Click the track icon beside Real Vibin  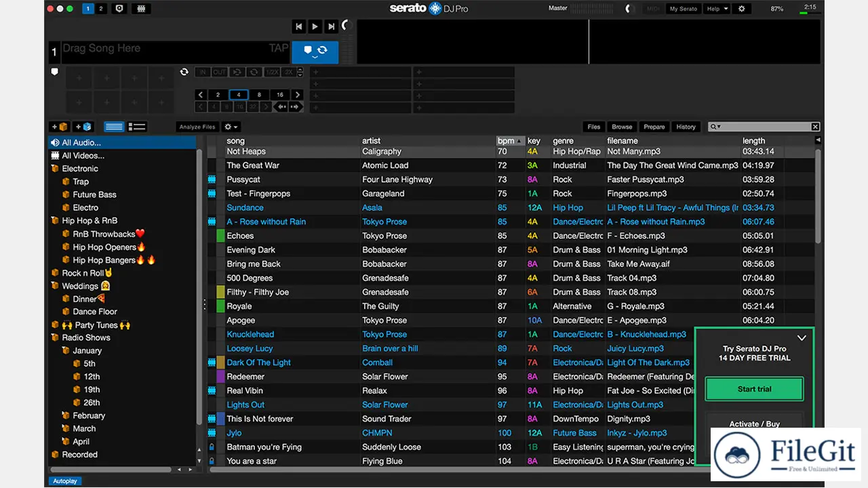click(212, 390)
